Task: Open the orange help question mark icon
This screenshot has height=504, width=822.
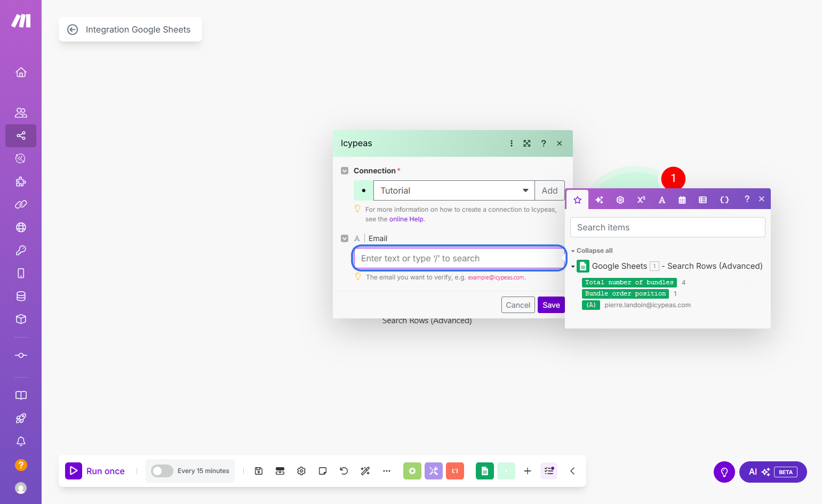Action: point(21,465)
